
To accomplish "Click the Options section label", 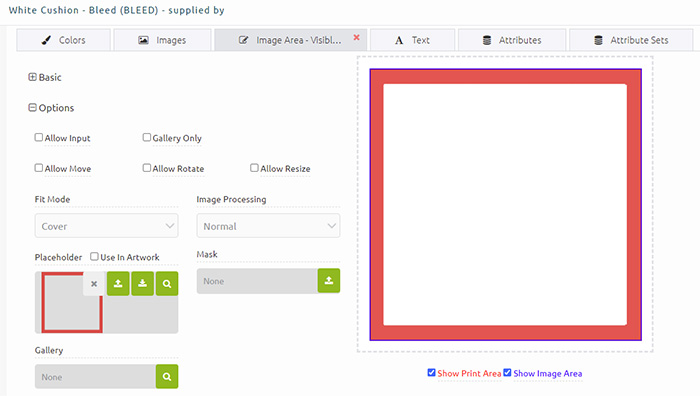I will (x=56, y=108).
